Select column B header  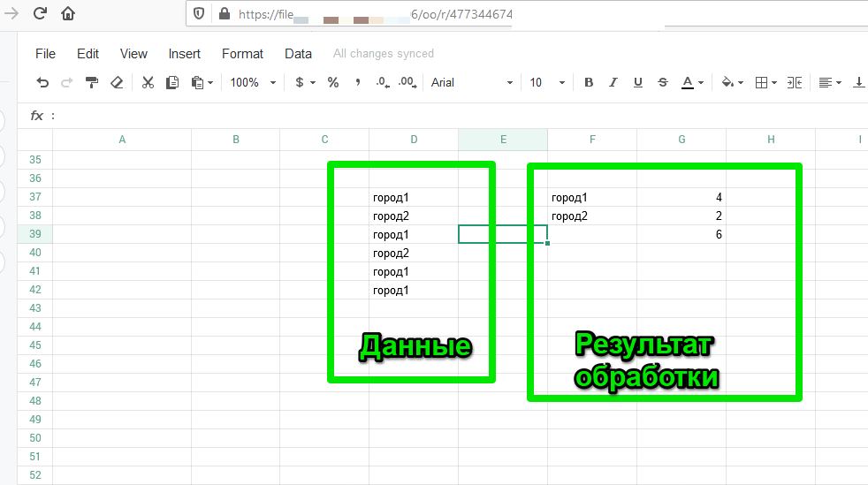[236, 140]
